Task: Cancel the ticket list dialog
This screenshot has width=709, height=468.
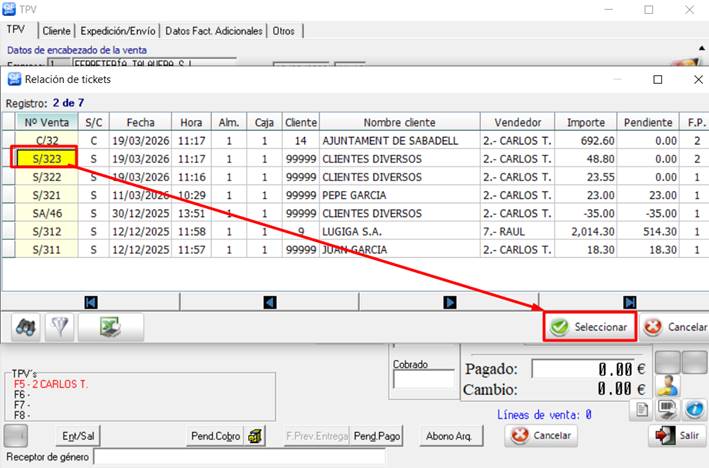Action: click(675, 327)
